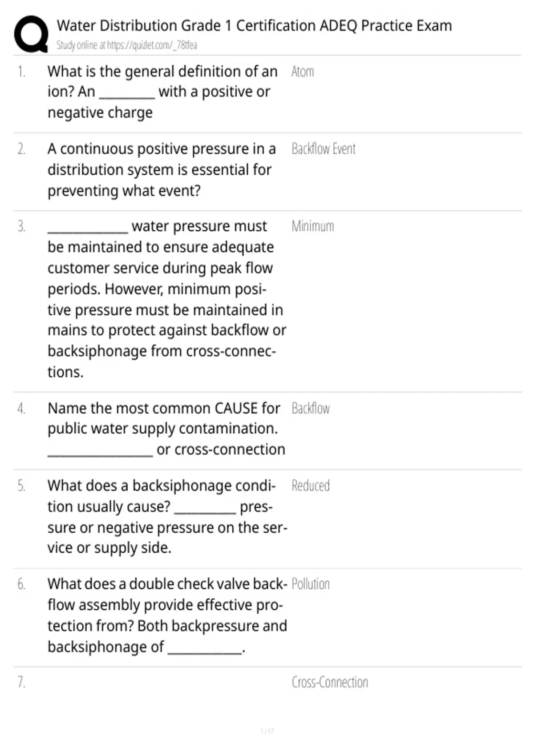Click question number 2
The image size is (534, 756).
point(21,149)
